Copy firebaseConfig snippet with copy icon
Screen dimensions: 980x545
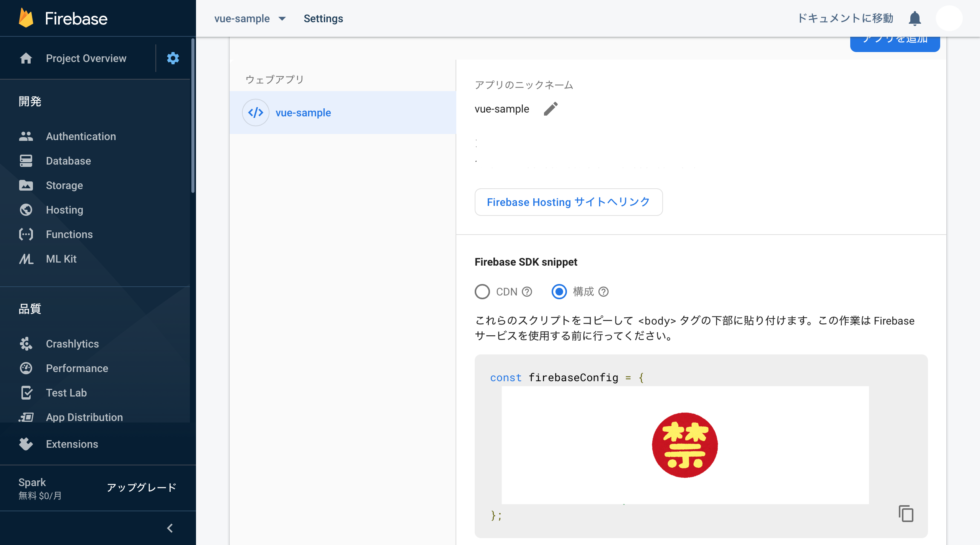pyautogui.click(x=906, y=514)
